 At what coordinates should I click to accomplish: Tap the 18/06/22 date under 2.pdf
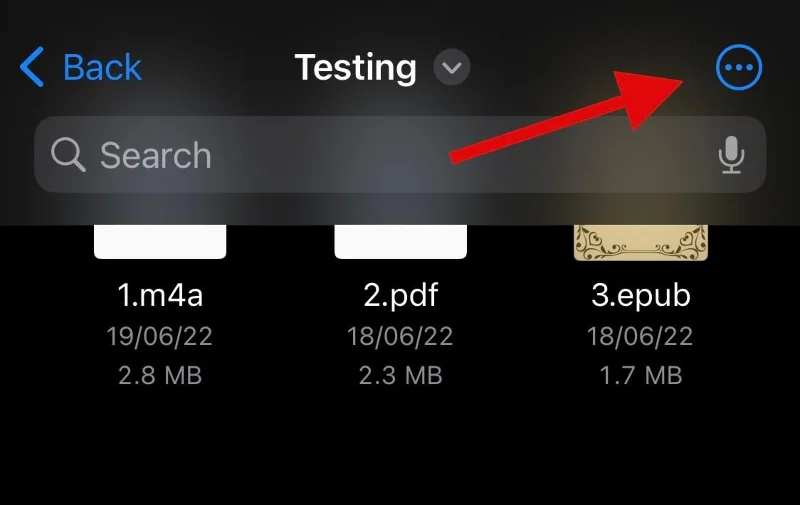tap(400, 336)
